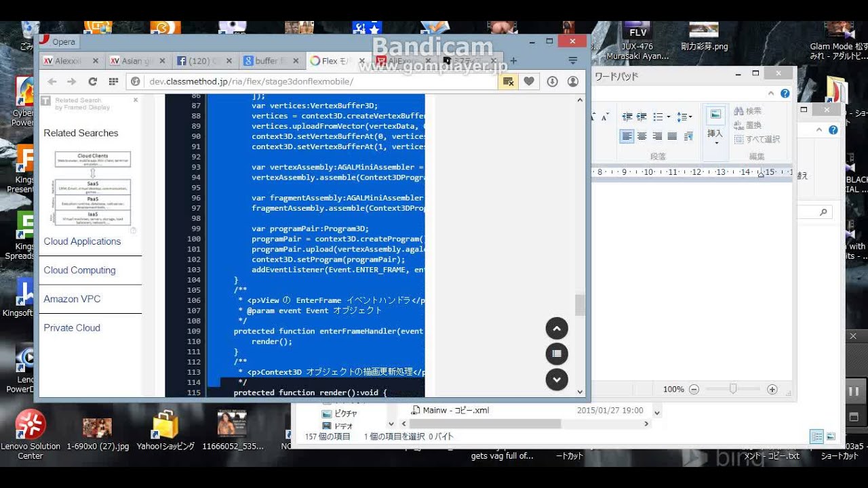Toggle justify text alignment in WordPad
Viewport: 868px width, 488px height.
click(672, 136)
